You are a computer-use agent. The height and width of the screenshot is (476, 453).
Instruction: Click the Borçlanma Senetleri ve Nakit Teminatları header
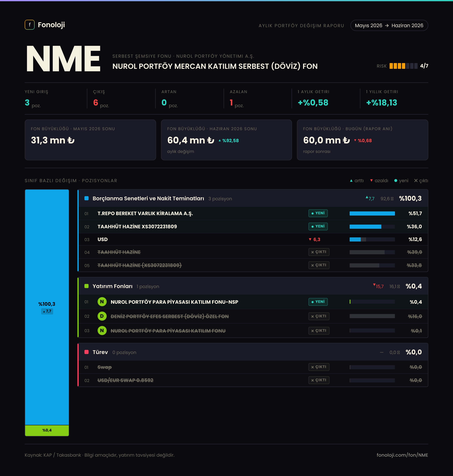[253, 198]
